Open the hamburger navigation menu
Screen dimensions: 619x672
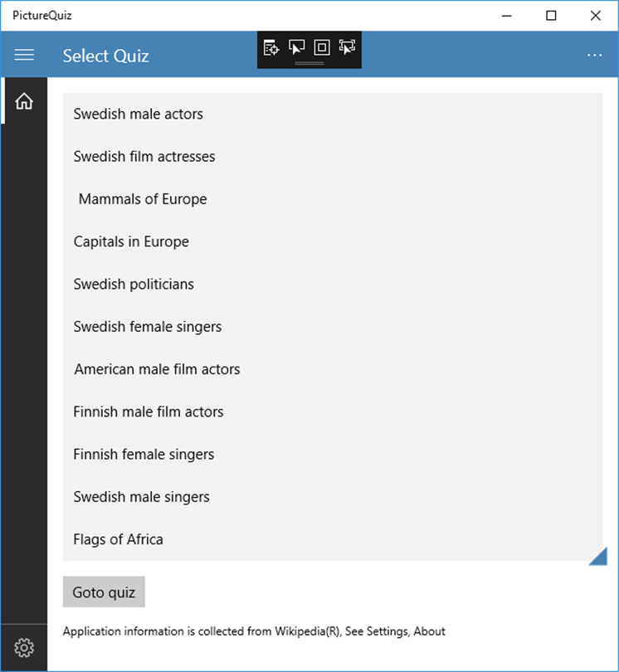[24, 55]
